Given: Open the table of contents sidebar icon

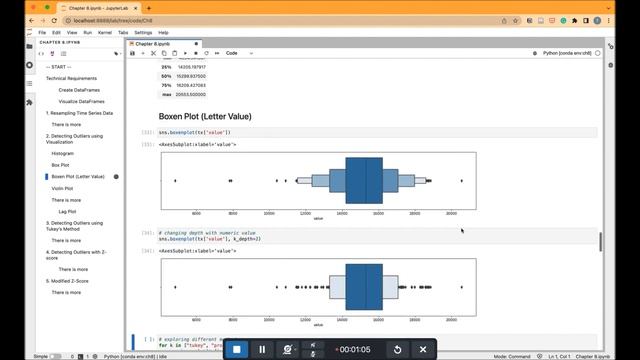Looking at the screenshot, I should [29, 84].
